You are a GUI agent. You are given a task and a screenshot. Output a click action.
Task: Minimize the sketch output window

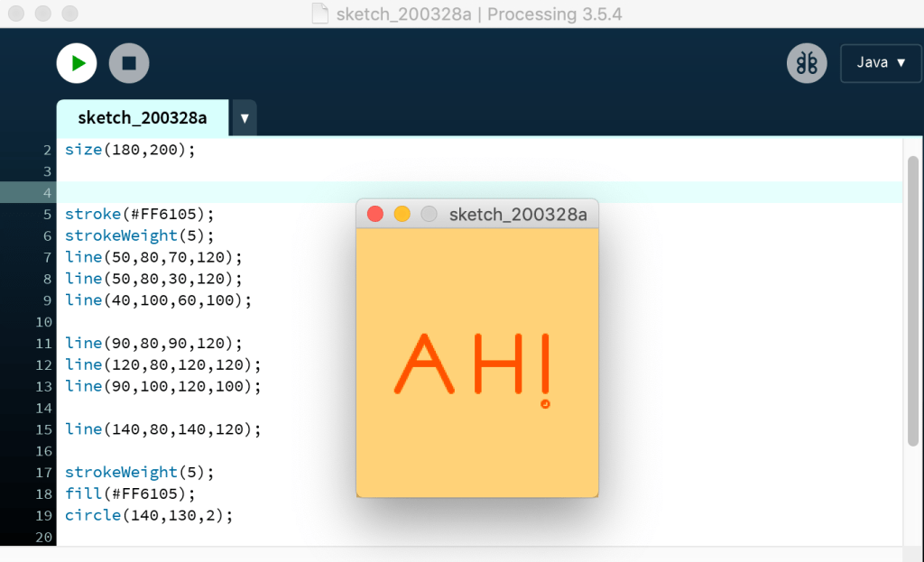point(402,214)
